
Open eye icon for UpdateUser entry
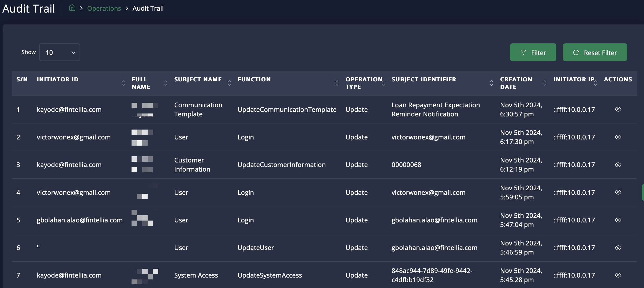click(x=618, y=248)
